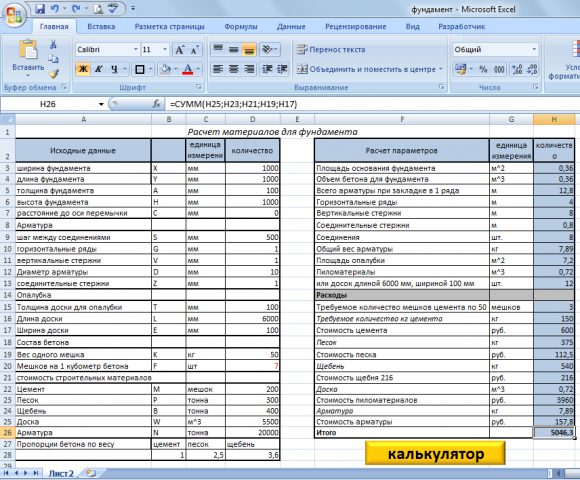Click the Insert Function fx icon
Image resolution: width=580 pixels, height=480 pixels.
(x=156, y=104)
